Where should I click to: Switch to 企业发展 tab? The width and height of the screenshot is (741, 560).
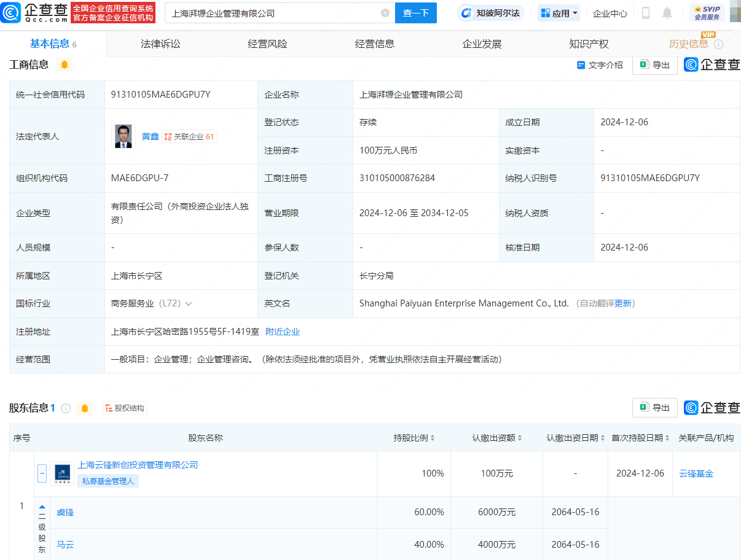click(x=482, y=44)
